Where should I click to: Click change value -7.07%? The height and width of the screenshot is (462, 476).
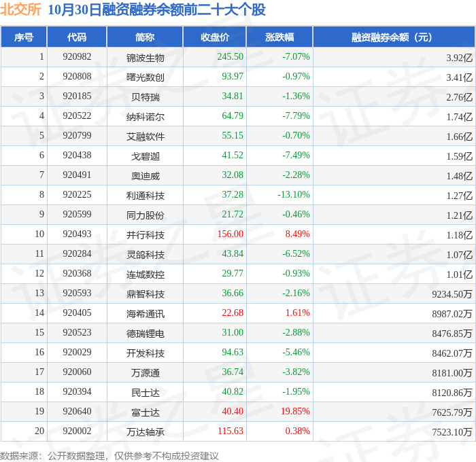(x=296, y=56)
